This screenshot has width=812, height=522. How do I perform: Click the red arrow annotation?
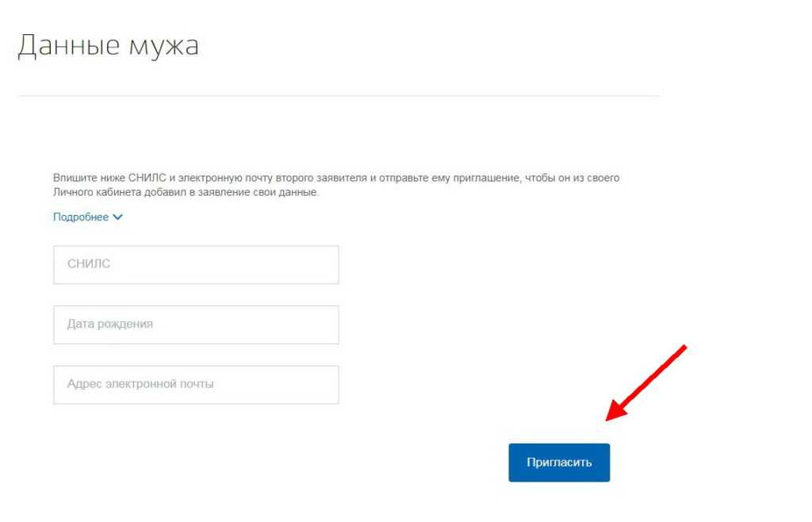pos(646,382)
